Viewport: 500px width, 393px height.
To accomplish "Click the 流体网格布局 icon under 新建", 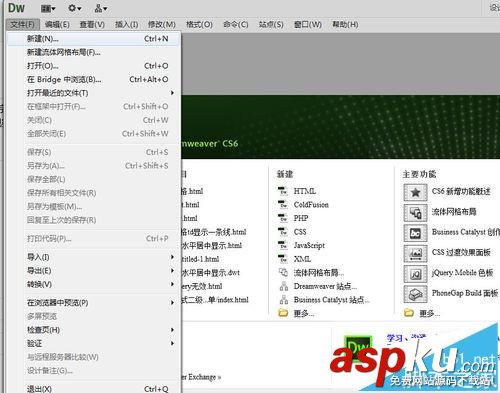I will point(283,272).
